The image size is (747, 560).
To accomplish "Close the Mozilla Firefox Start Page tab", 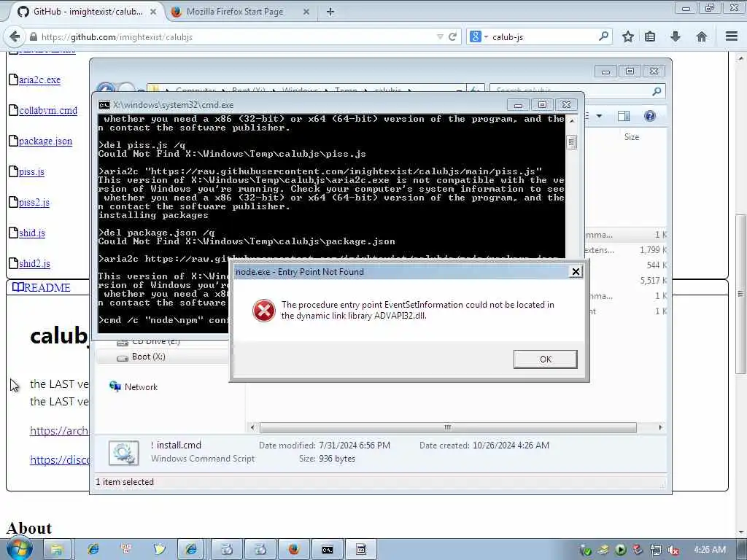I will (x=306, y=12).
